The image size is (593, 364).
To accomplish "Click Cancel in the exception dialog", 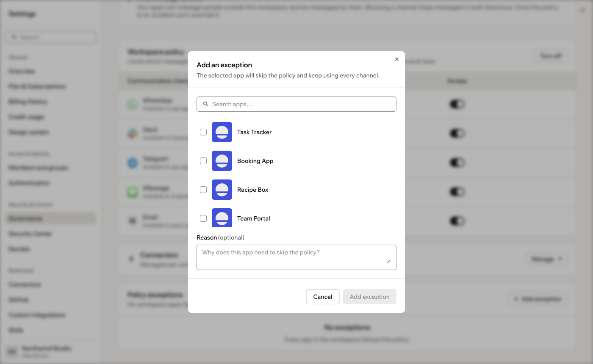I will (x=323, y=297).
